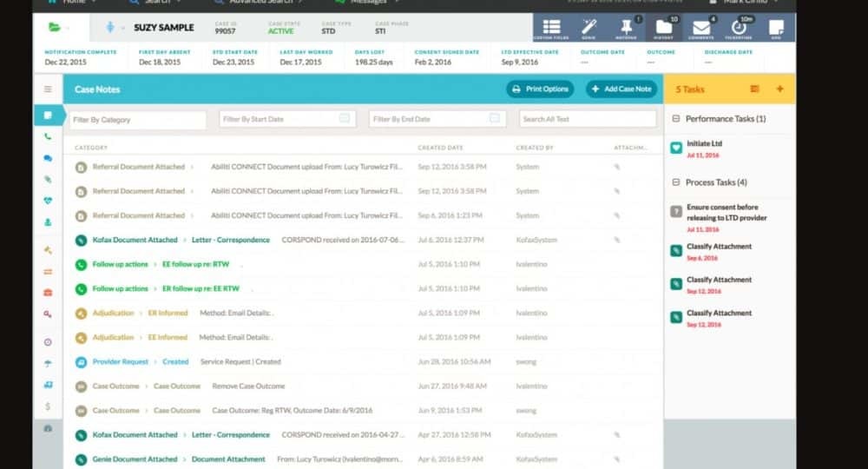This screenshot has height=469, width=868.
Task: Collapse the Performance Tasks section
Action: click(676, 118)
